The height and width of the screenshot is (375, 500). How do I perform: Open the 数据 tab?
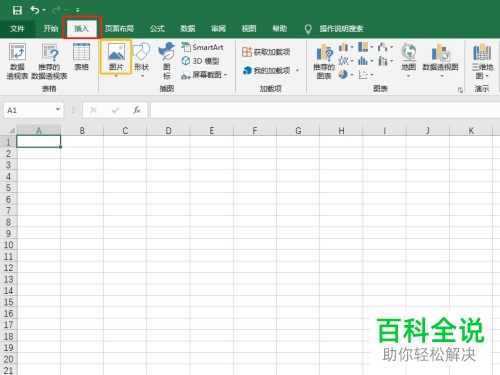tap(188, 29)
